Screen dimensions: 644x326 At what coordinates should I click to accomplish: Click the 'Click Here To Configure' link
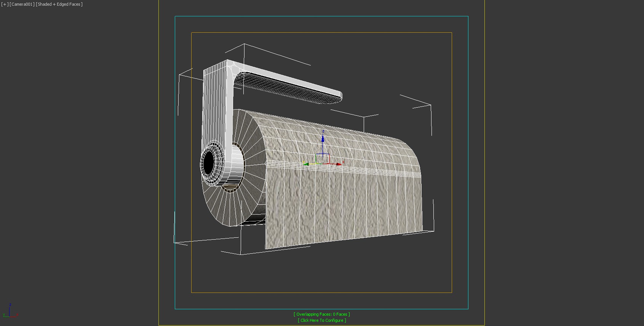[322, 320]
